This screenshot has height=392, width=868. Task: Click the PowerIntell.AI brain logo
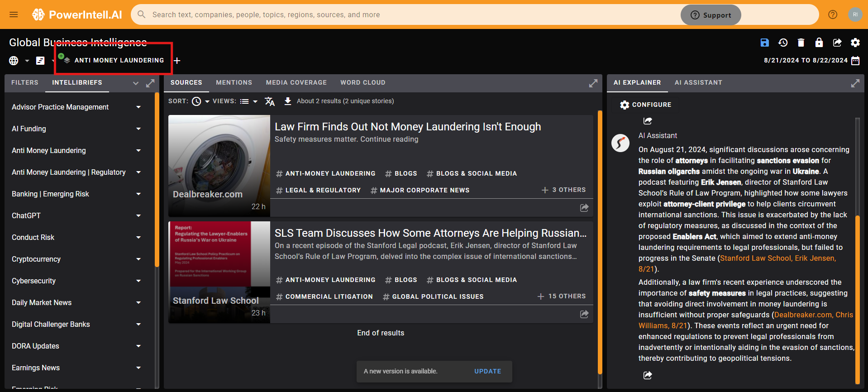tap(38, 14)
